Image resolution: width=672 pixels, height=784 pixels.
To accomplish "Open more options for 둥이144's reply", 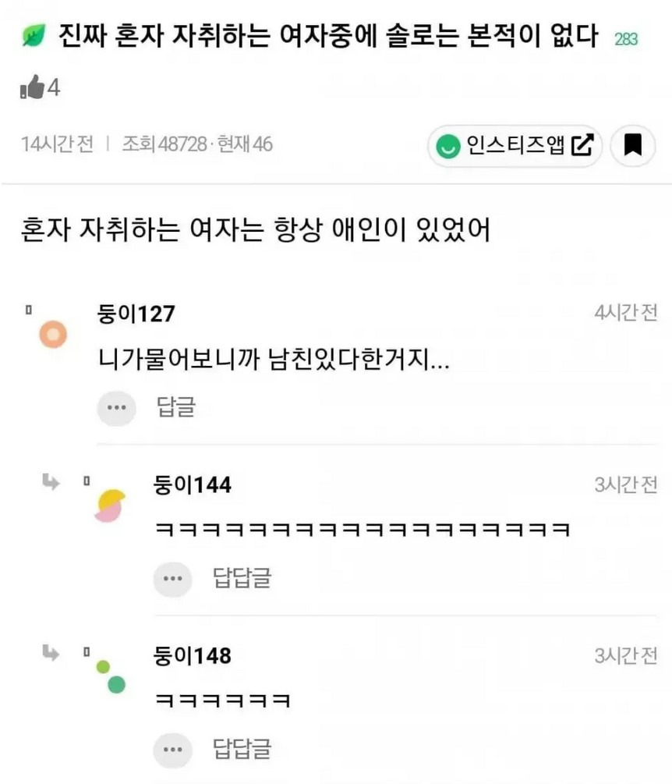I will tap(172, 579).
